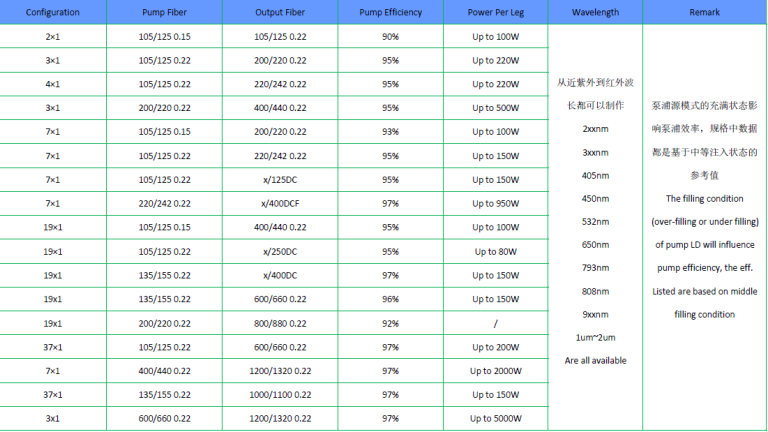
Task: Click the Wavelength column header
Action: pos(596,12)
